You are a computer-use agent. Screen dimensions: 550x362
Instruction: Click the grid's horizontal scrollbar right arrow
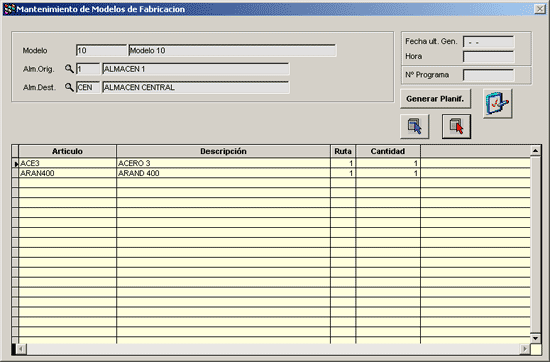(525, 349)
